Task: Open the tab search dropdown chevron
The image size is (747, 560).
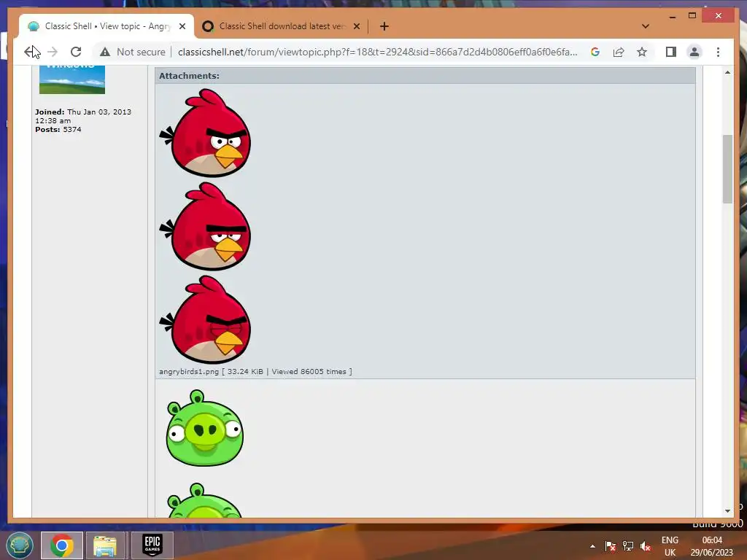Action: 646,26
